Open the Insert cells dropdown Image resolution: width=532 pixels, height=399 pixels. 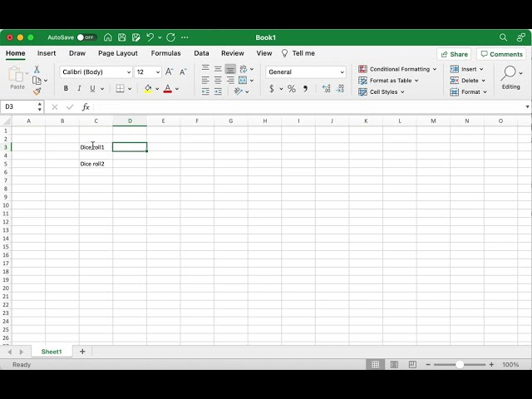(x=481, y=69)
